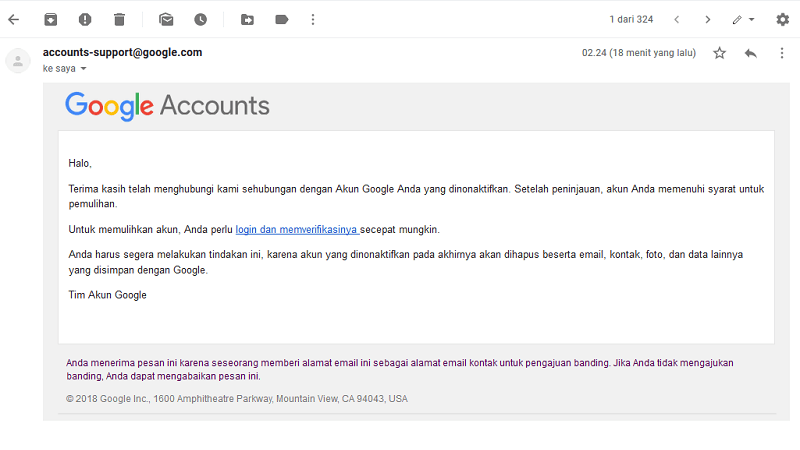Screen dimensions: 800x450
Task: Open message more options menu
Action: tap(782, 53)
